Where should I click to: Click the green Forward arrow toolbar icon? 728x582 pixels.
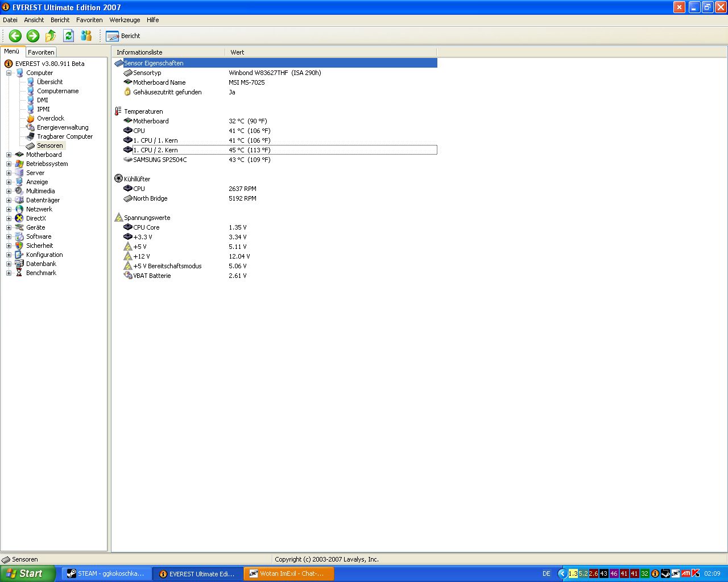pos(33,36)
